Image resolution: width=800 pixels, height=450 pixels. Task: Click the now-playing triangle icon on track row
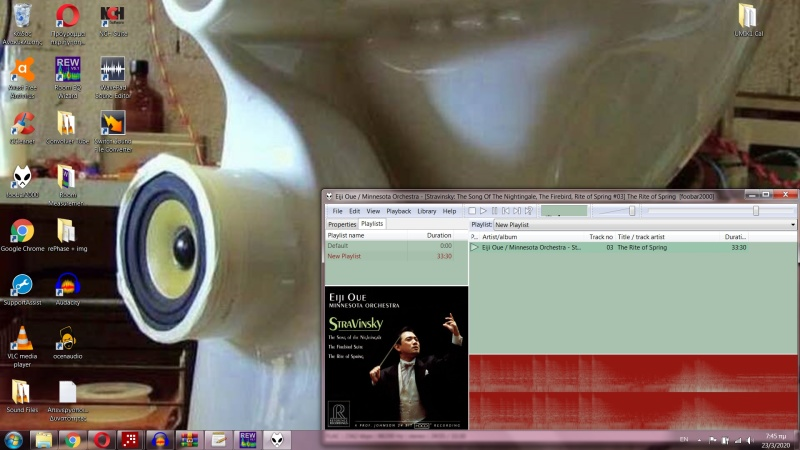pyautogui.click(x=474, y=247)
